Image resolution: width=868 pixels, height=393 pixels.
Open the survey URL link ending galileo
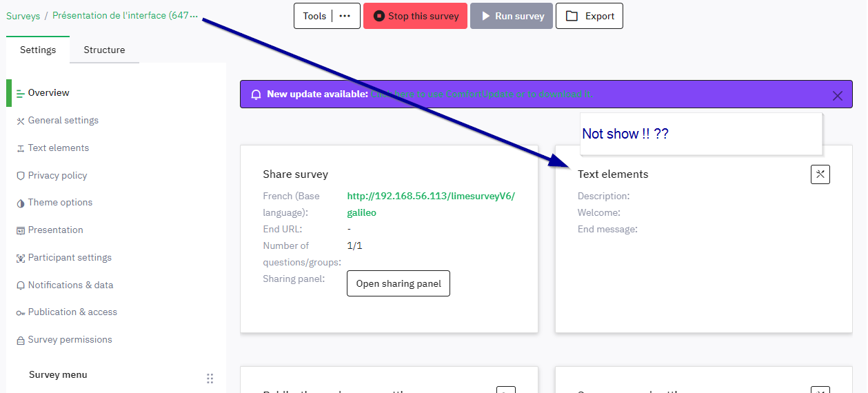tap(431, 204)
